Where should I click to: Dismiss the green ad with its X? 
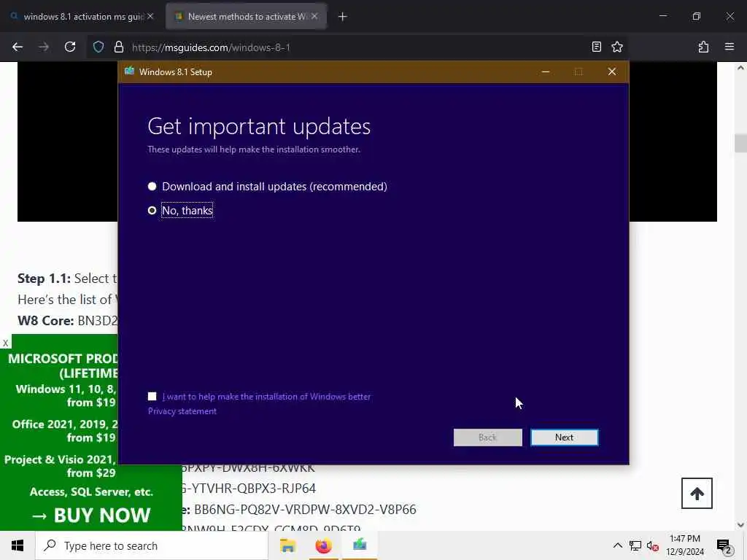click(5, 343)
